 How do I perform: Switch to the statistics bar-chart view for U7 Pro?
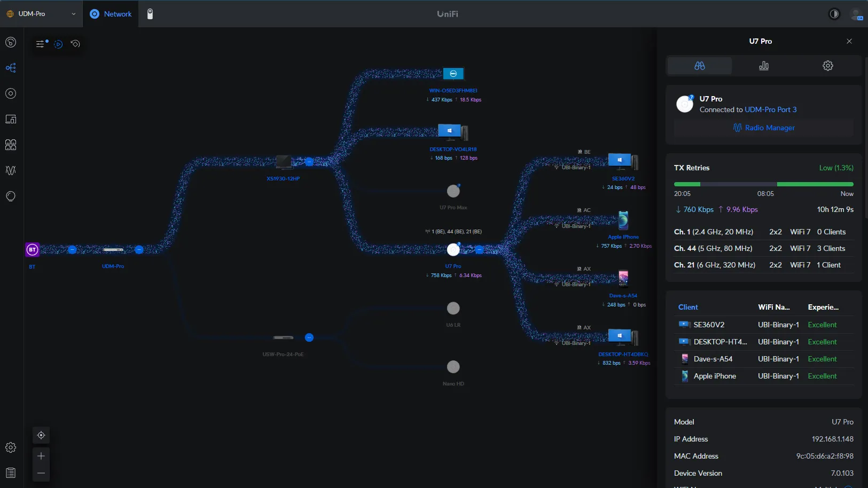[x=763, y=66]
